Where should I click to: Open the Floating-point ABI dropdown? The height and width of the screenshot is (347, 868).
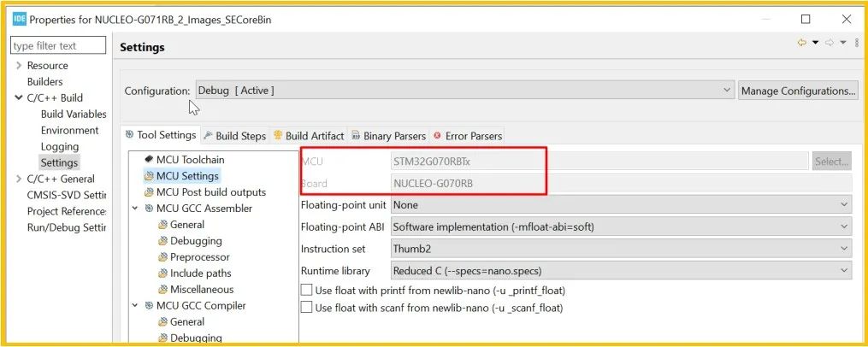click(x=621, y=226)
